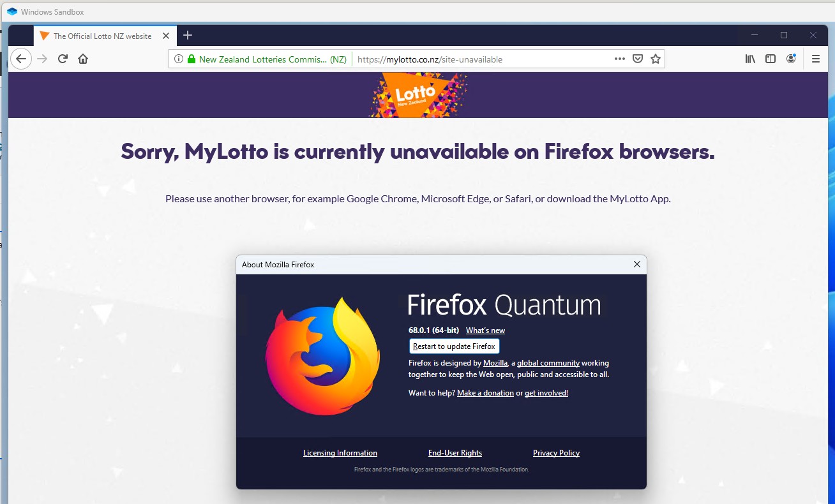Screen dimensions: 835x504
Task: Open the Firefox Account icon
Action: click(791, 59)
